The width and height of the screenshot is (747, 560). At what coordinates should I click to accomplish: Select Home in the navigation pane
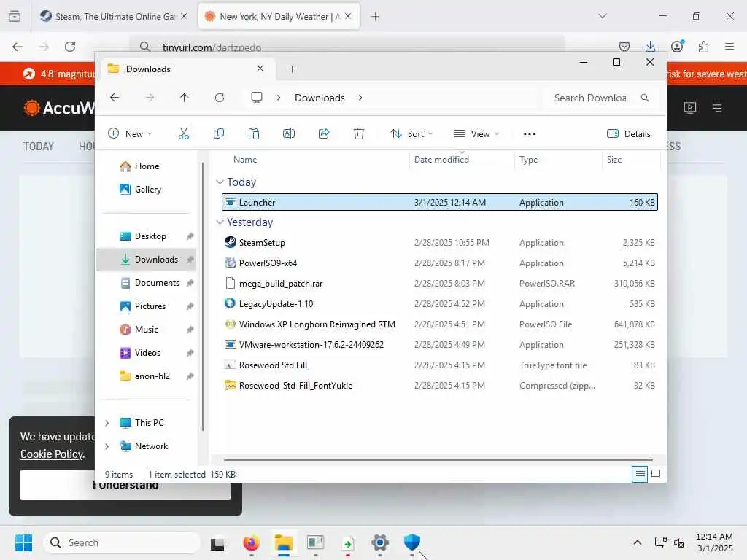click(147, 166)
